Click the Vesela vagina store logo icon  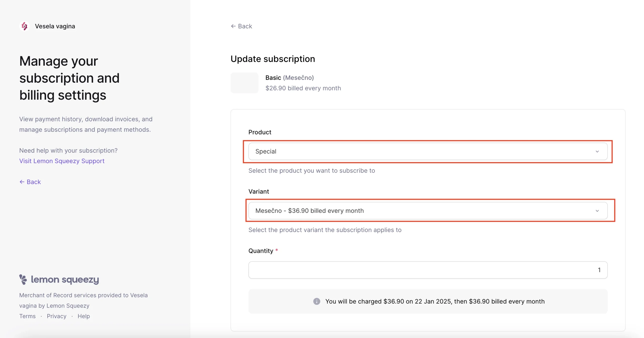click(24, 26)
